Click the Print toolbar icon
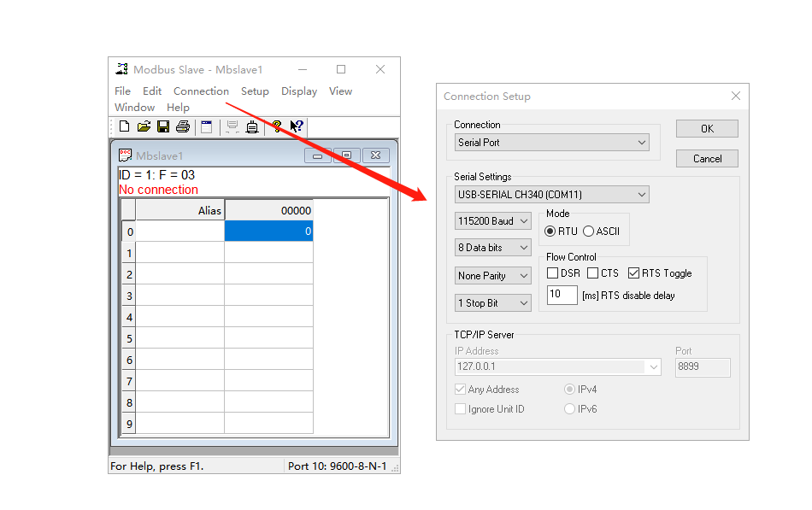 pyautogui.click(x=182, y=127)
